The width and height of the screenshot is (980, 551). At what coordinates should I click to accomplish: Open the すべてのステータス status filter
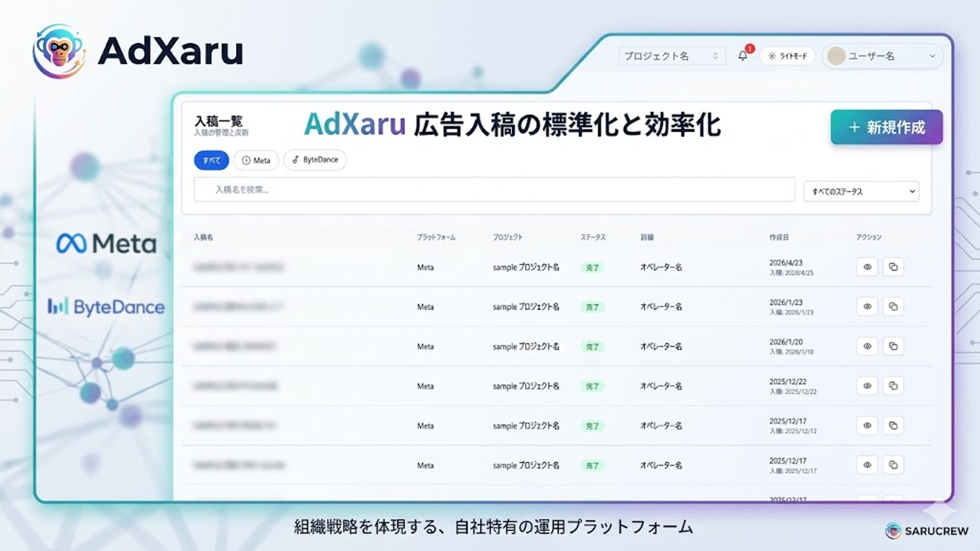point(861,191)
